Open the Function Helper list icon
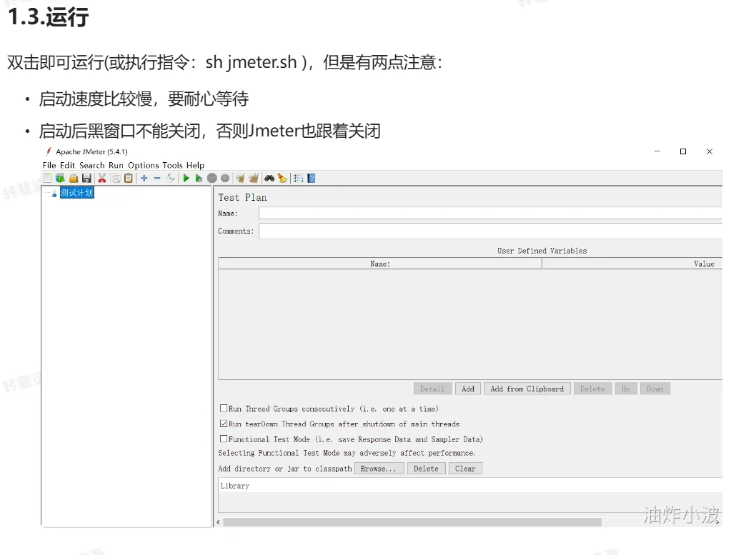The width and height of the screenshot is (756, 555). pos(298,179)
